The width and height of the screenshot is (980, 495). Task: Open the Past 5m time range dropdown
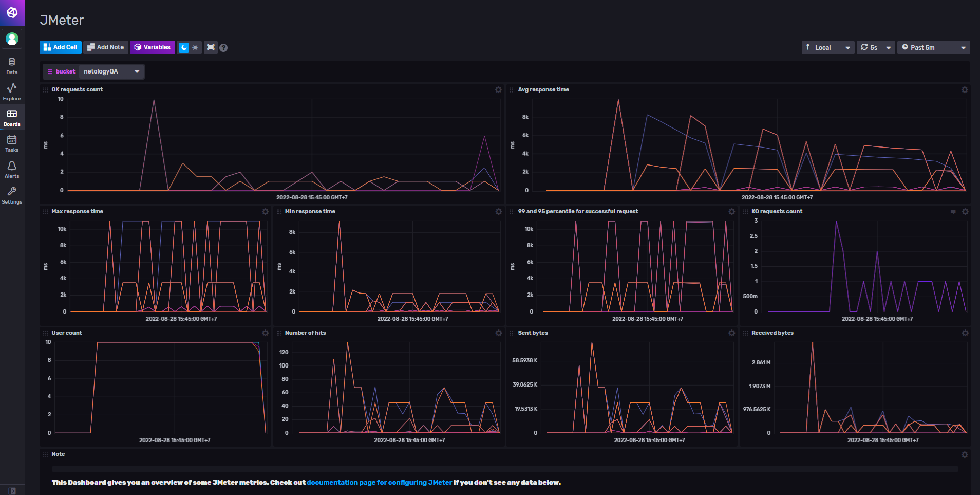pyautogui.click(x=933, y=47)
